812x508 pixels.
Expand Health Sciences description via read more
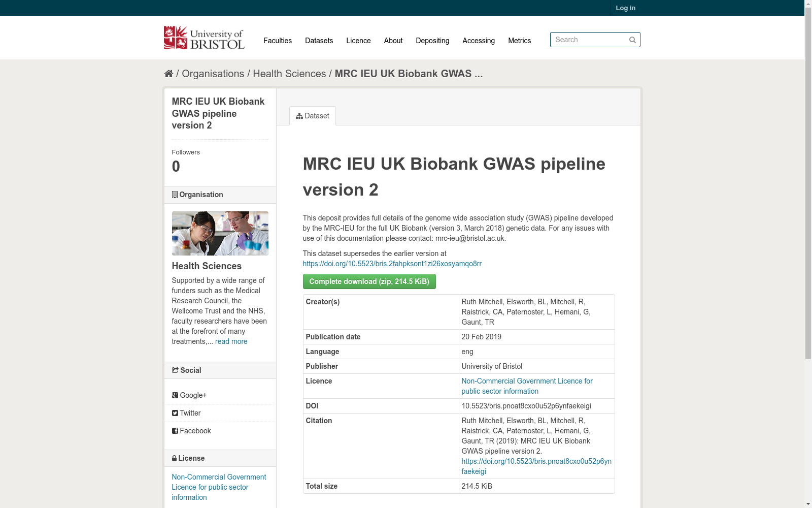231,341
